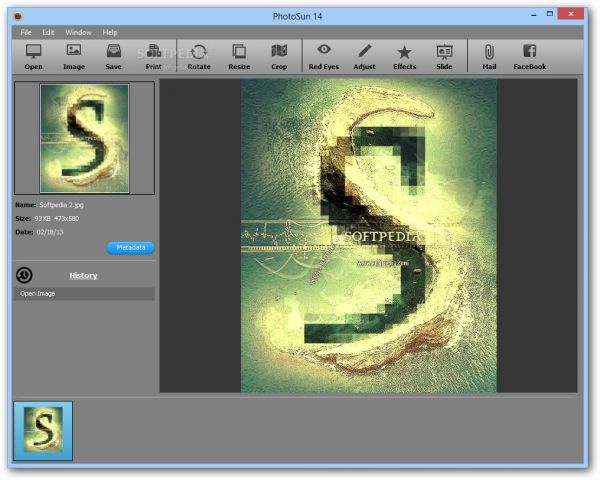Activate the Red Eyes tool
Image resolution: width=600 pixels, height=480 pixels.
point(324,56)
